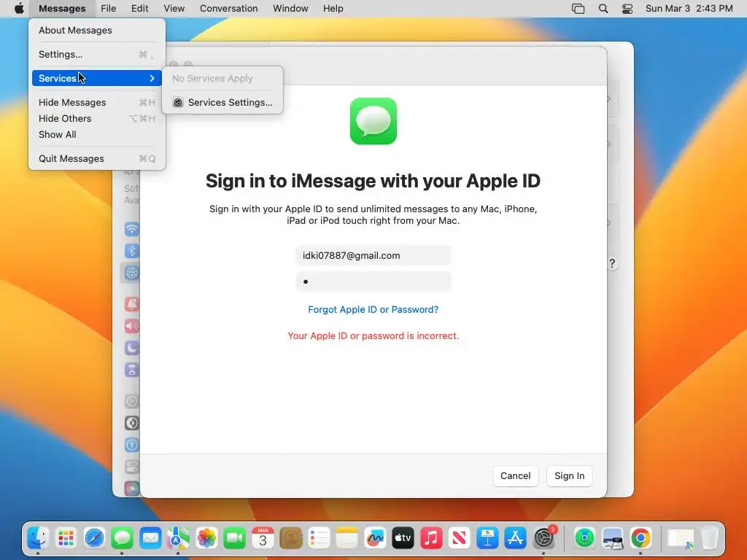Open News app in the dock
The width and height of the screenshot is (747, 560).
click(x=460, y=538)
